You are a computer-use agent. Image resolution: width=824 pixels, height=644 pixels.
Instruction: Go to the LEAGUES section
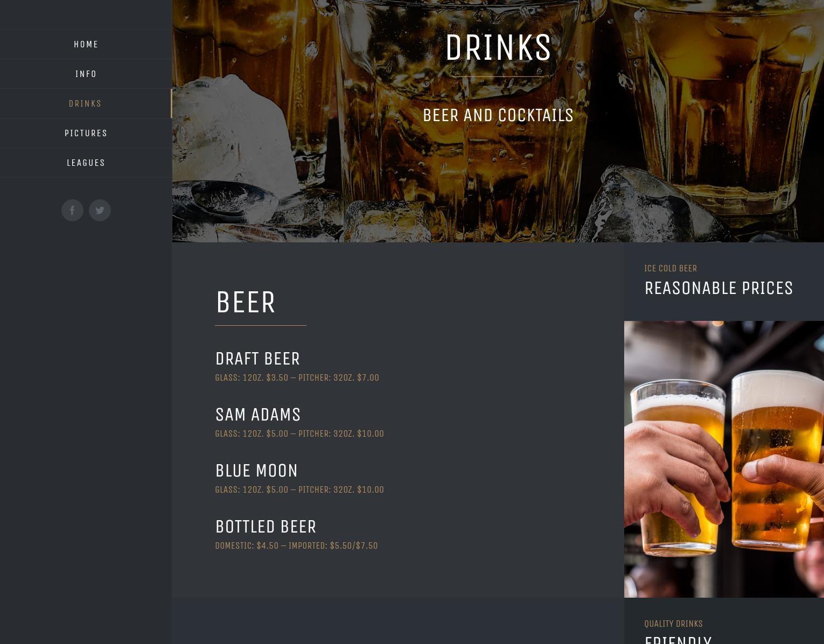[86, 163]
